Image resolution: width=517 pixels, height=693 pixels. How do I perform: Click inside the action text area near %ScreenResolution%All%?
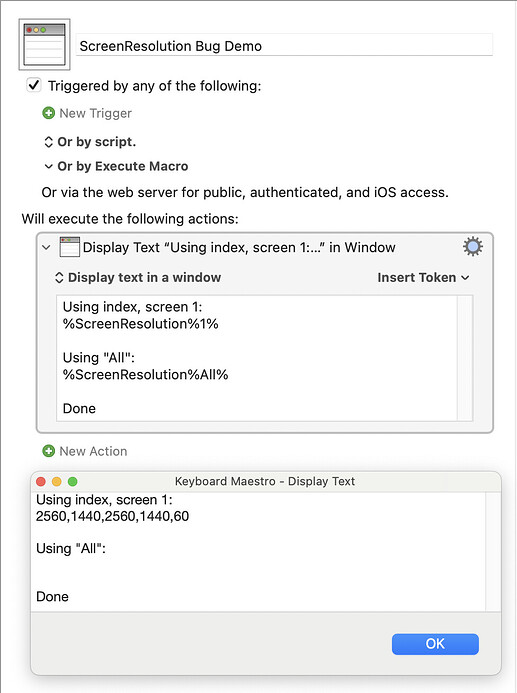145,375
